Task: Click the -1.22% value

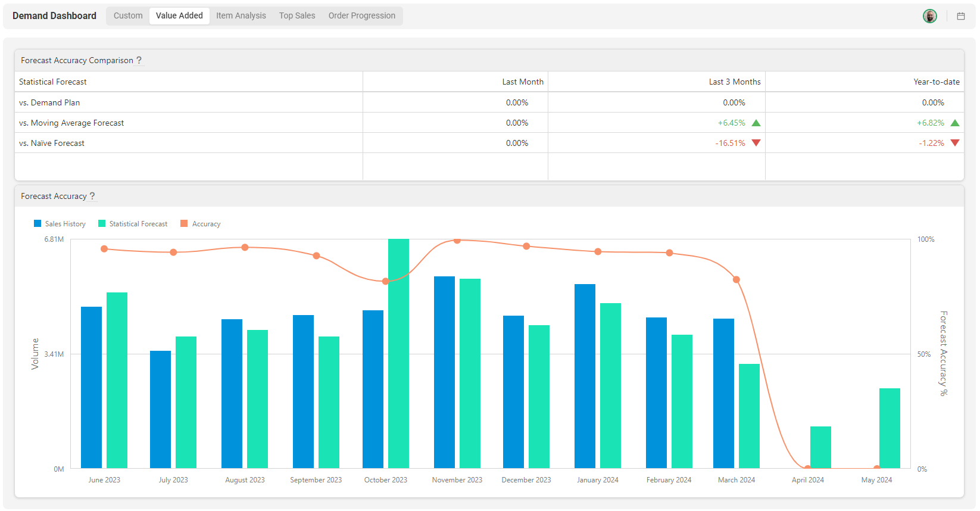Action: [x=932, y=143]
